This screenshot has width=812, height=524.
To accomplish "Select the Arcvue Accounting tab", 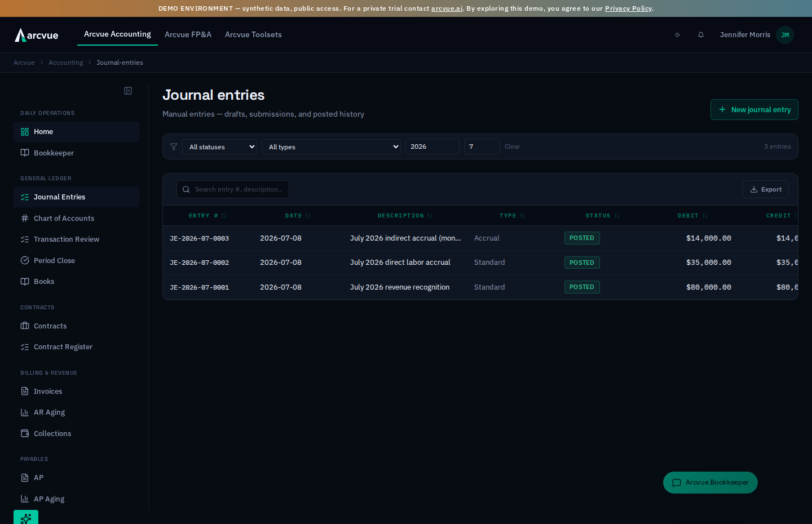I will [x=117, y=34].
